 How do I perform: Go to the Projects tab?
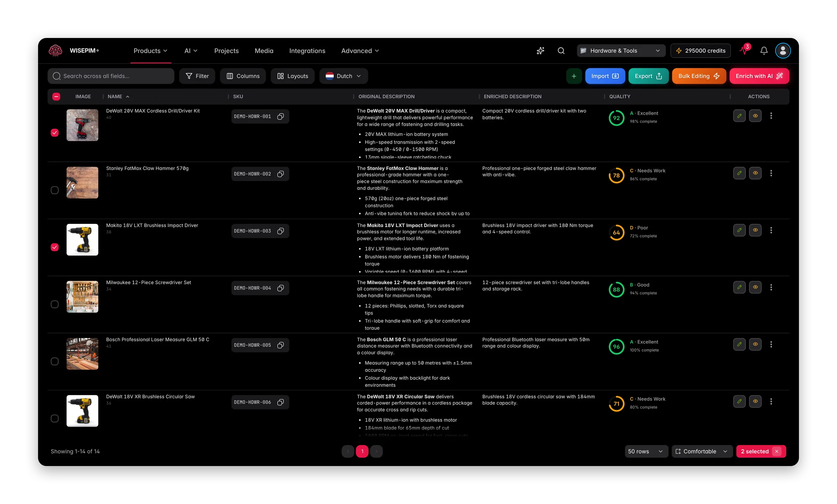pos(226,51)
